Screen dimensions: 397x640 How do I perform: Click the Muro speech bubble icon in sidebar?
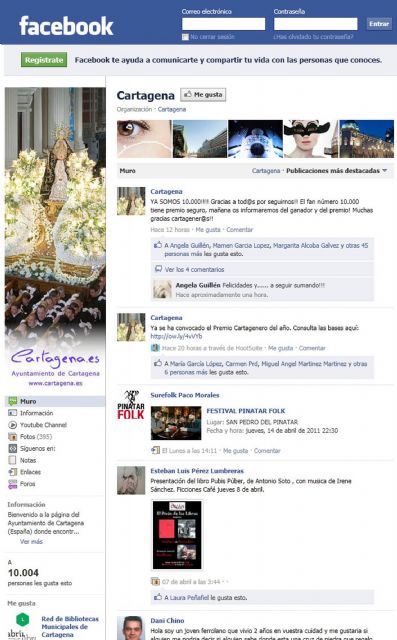click(13, 401)
